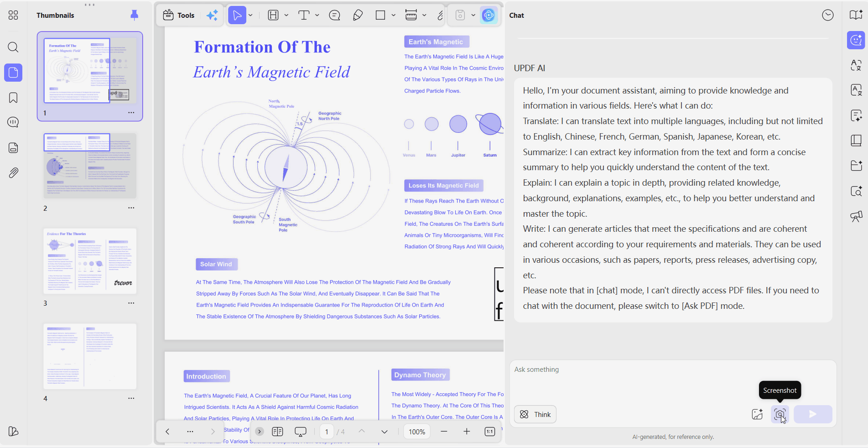Click the send message arrow button
Image resolution: width=868 pixels, height=448 pixels.
(x=813, y=414)
